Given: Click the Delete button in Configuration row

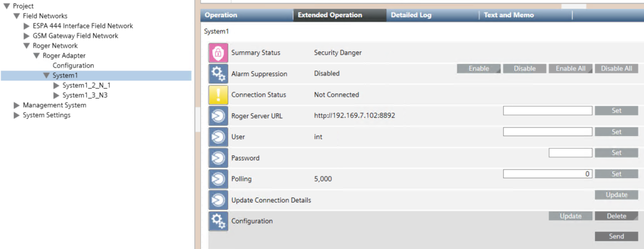Looking at the screenshot, I should click(x=616, y=216).
